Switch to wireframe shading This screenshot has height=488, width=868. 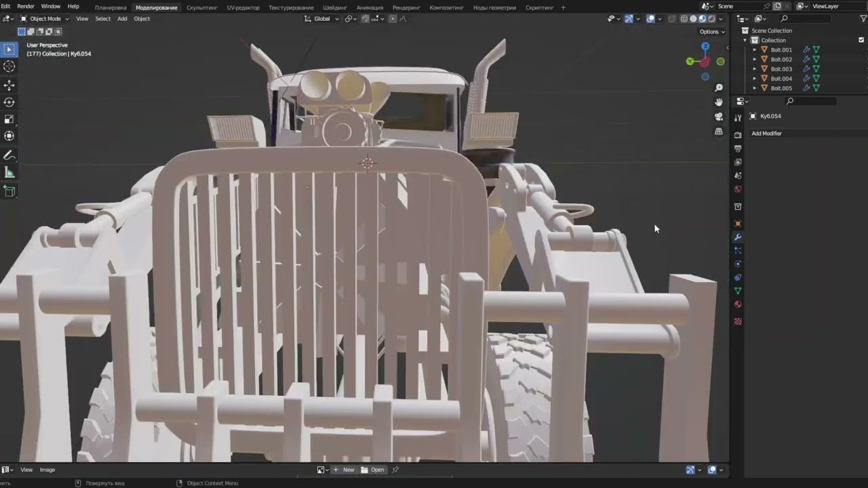point(684,19)
